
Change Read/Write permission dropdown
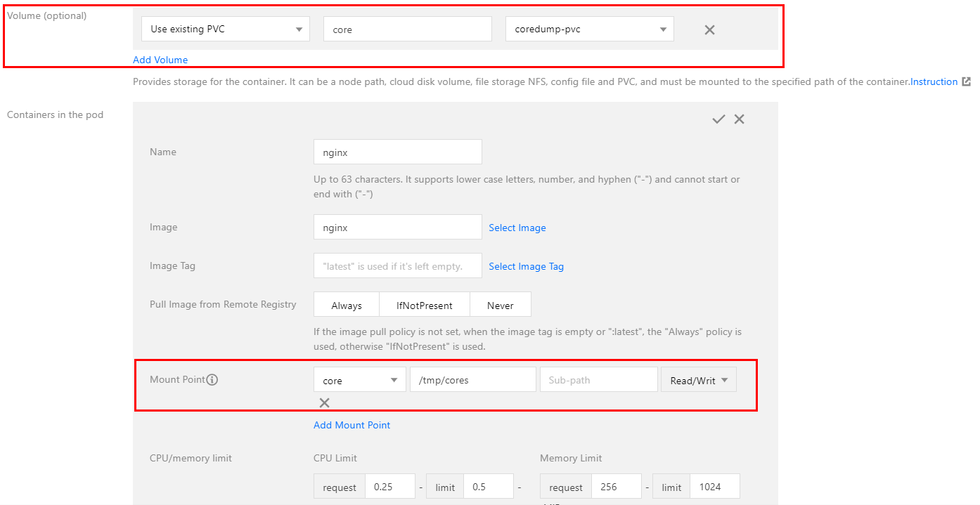click(x=698, y=381)
